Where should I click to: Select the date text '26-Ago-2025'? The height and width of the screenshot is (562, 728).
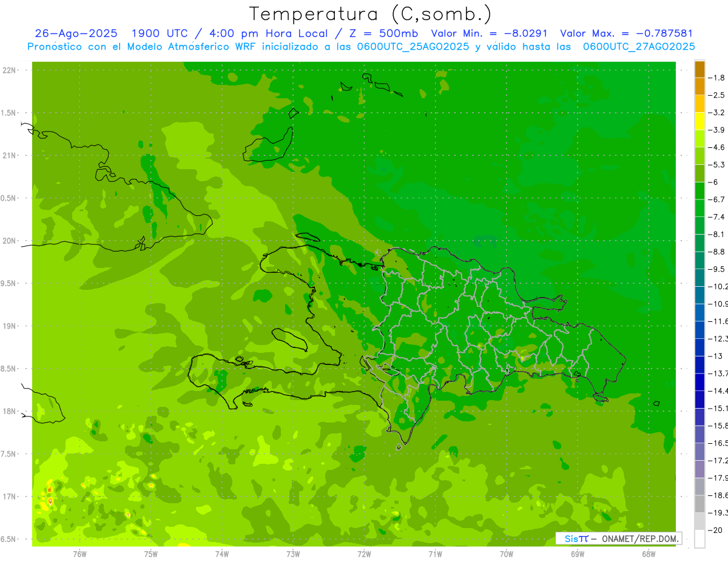pos(75,33)
